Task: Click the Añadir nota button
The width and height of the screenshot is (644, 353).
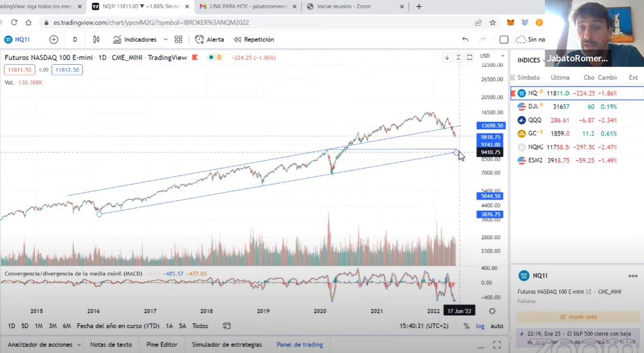Action: (x=578, y=317)
